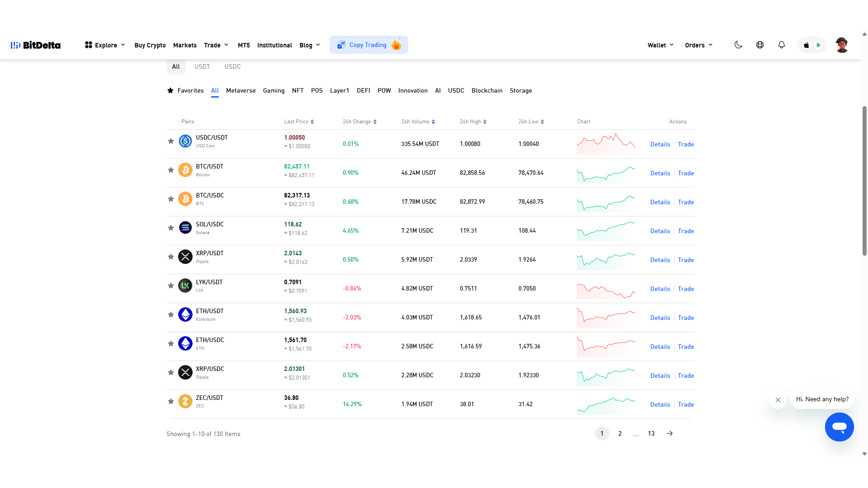868x488 pixels.
Task: Favorite the SOL/USDC pair star
Action: pos(171,228)
